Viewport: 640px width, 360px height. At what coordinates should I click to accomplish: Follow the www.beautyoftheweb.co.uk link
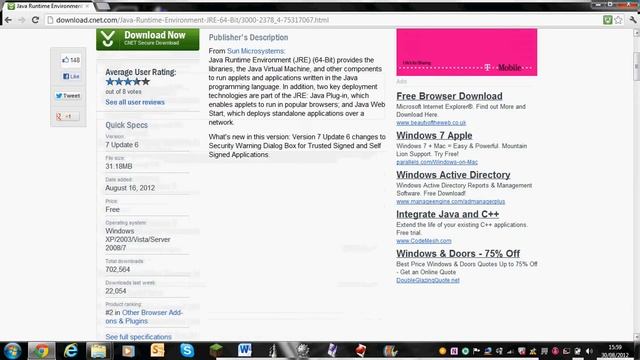click(431, 122)
